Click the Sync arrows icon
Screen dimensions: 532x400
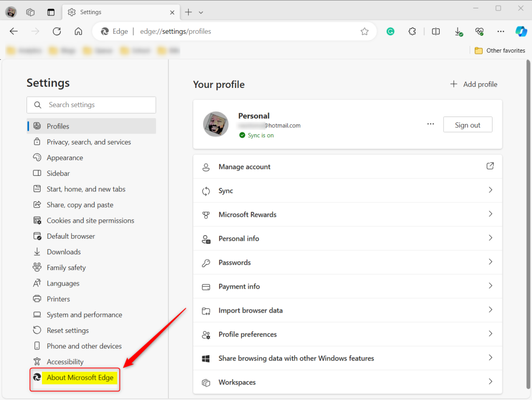point(206,191)
